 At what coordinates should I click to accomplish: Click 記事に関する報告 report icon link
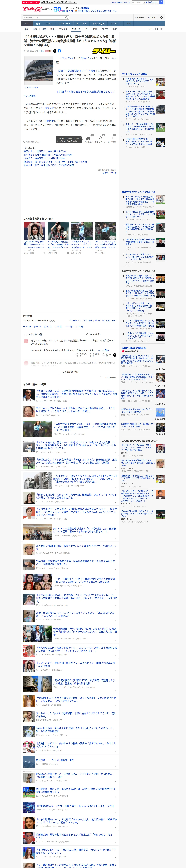click(x=31, y=142)
